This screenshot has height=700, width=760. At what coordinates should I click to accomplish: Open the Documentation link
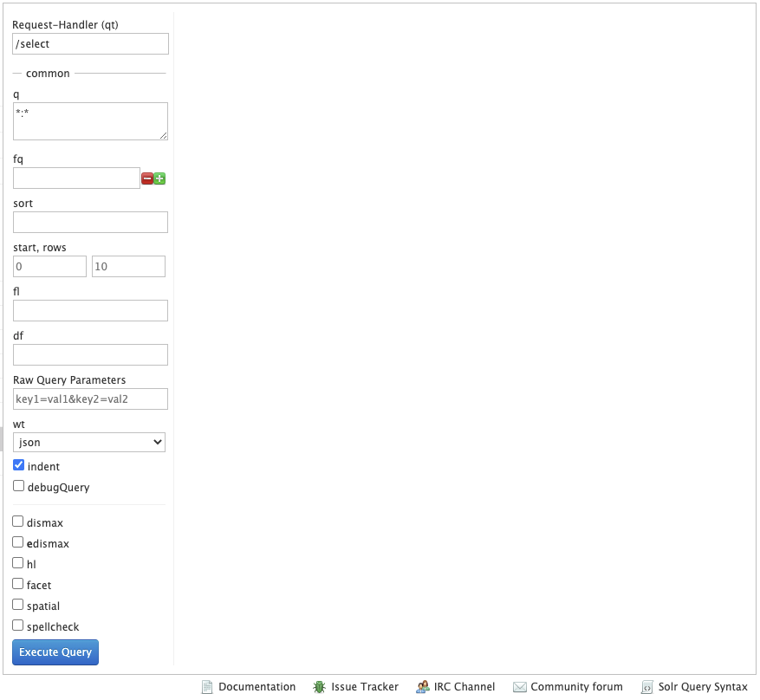click(x=257, y=687)
